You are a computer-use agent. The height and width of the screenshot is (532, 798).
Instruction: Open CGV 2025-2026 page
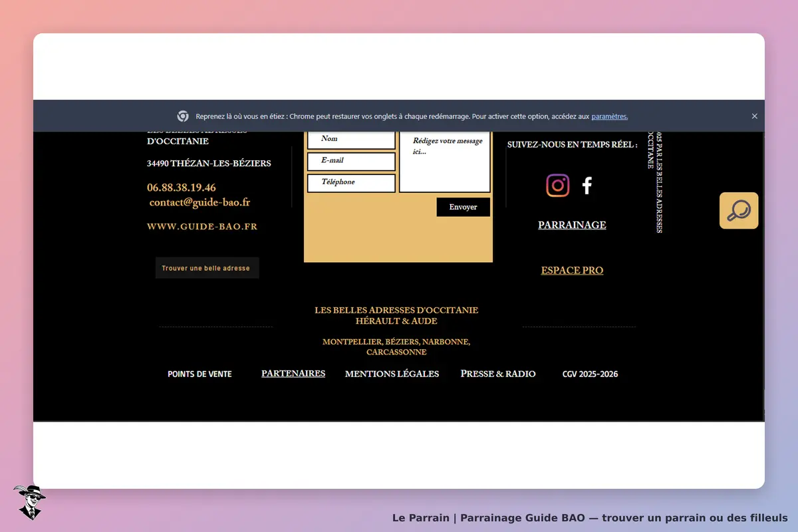[x=590, y=374]
